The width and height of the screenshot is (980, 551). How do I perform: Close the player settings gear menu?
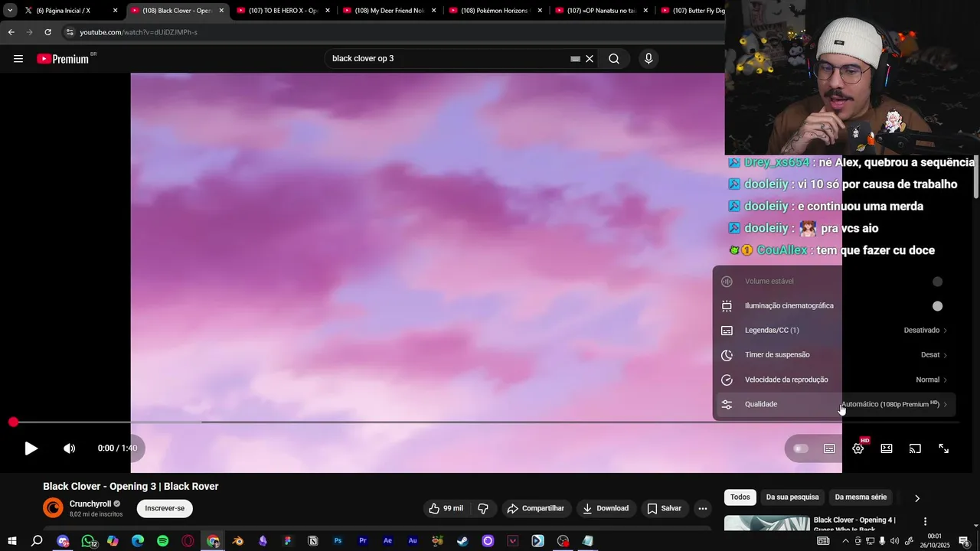pos(858,448)
